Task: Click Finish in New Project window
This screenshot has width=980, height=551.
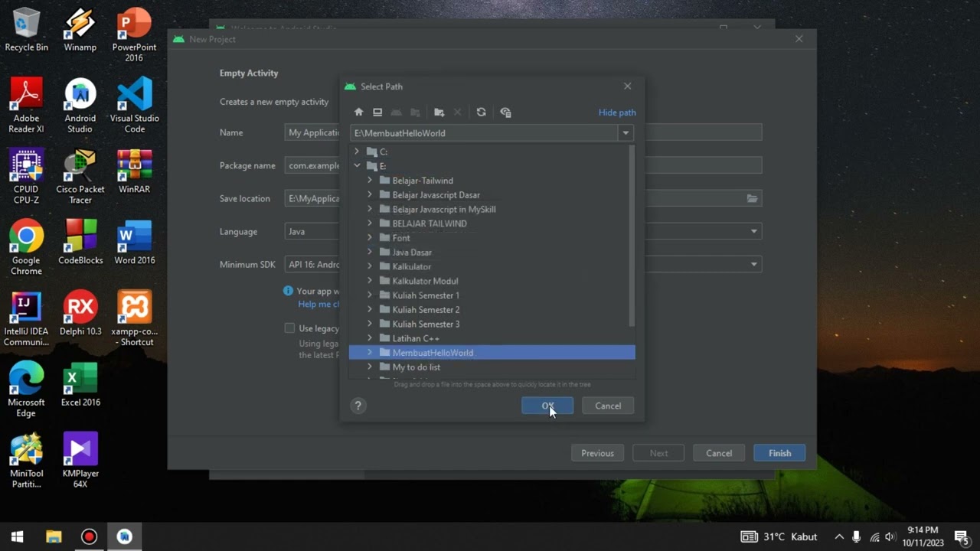Action: point(779,453)
